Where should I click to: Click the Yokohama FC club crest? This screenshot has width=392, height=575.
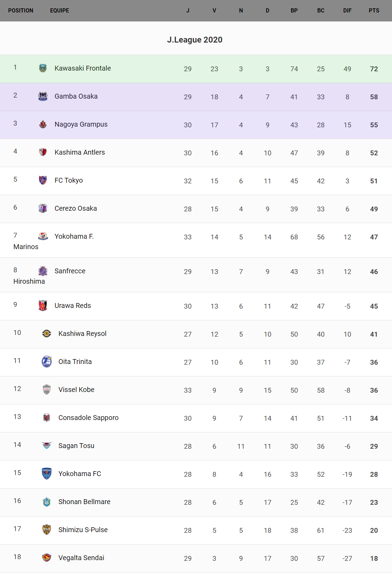[47, 474]
